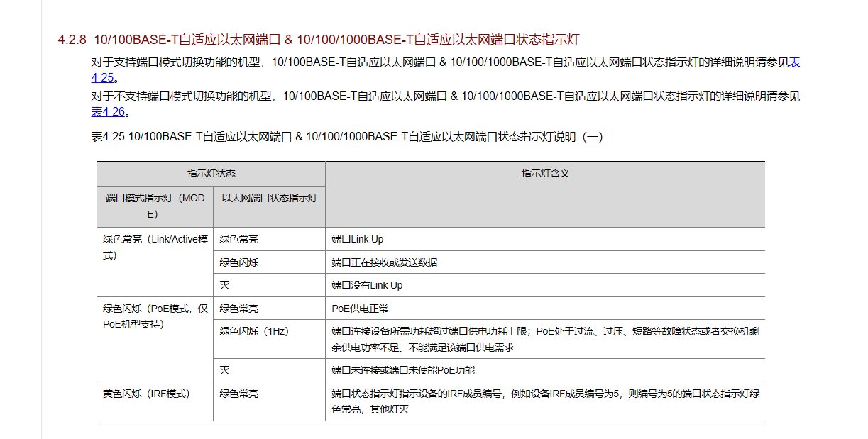The width and height of the screenshot is (868, 439).
Task: Click the table caption beginning 表4-25 10/100BASE-T
Action: [347, 137]
